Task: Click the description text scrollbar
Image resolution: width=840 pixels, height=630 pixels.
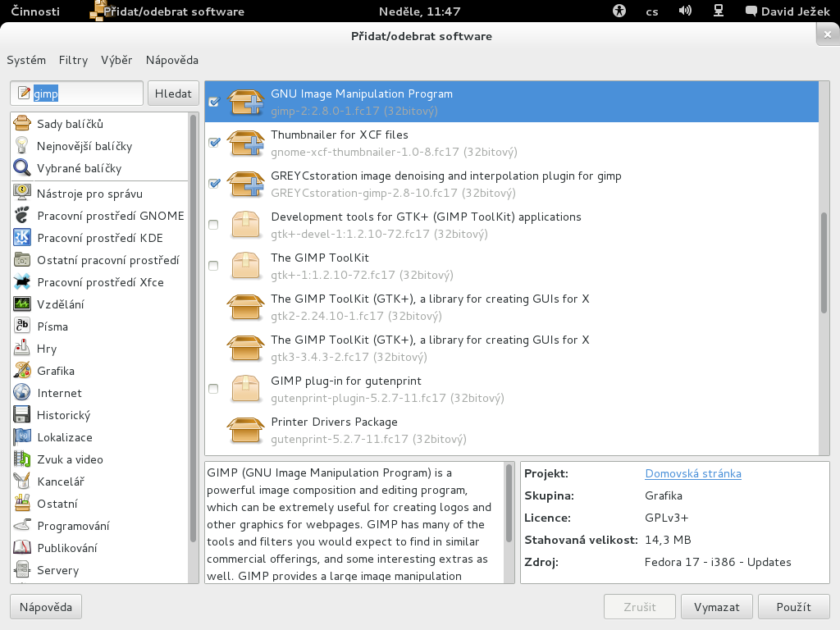Action: point(509,503)
